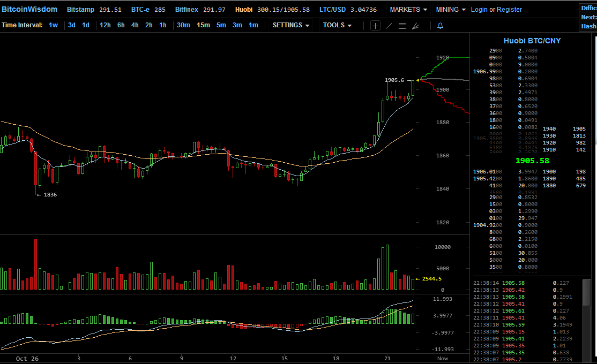Set chart interval to 1d
Screen dimensions: 597x364
(86, 25)
